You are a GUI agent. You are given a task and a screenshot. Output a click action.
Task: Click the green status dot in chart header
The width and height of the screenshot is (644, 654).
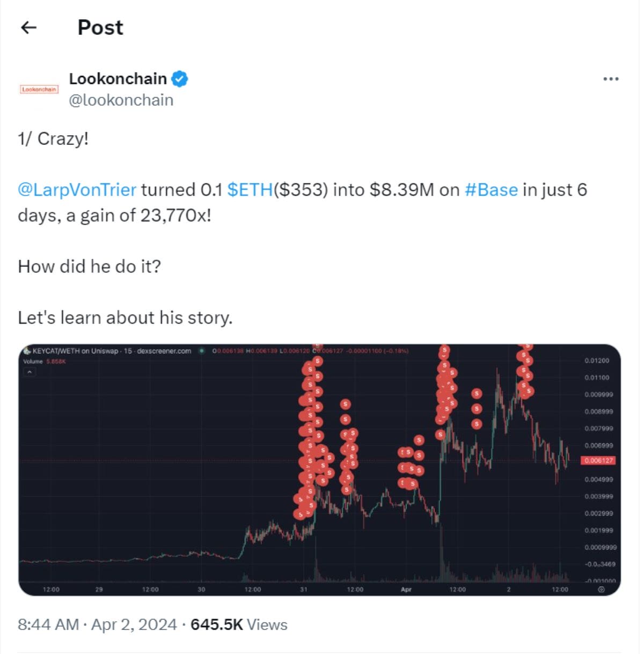tap(201, 350)
